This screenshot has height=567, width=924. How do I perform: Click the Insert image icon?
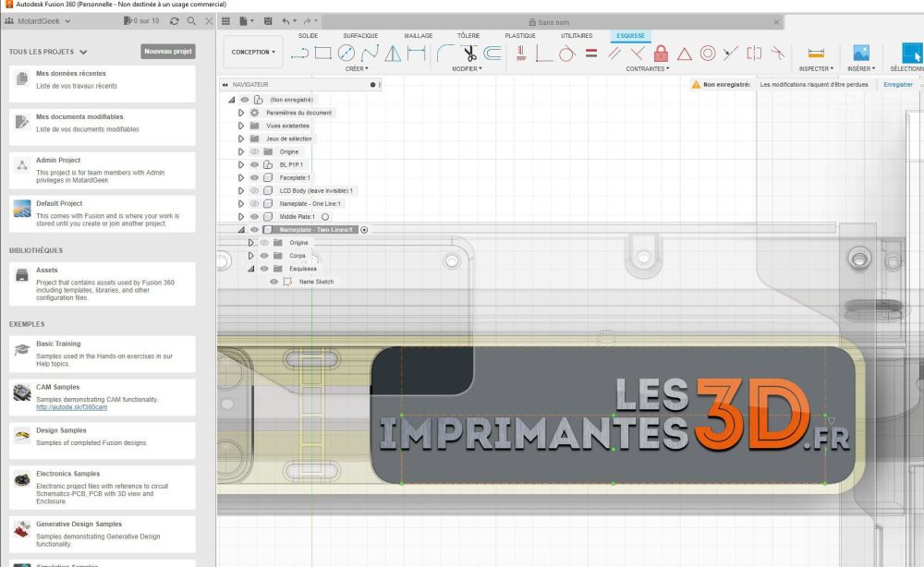tap(861, 54)
